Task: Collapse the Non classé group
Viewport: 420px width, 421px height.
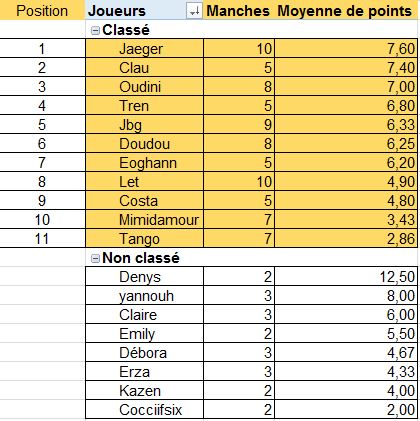Action: [x=95, y=258]
